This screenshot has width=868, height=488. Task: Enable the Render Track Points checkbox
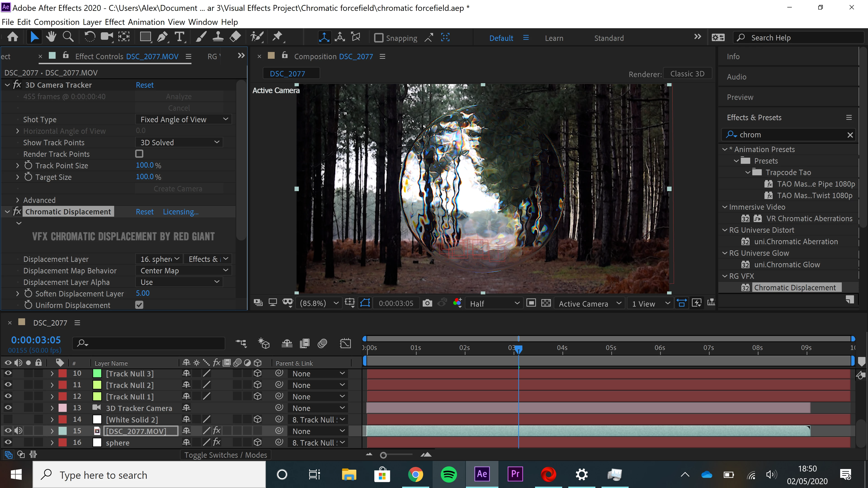139,154
